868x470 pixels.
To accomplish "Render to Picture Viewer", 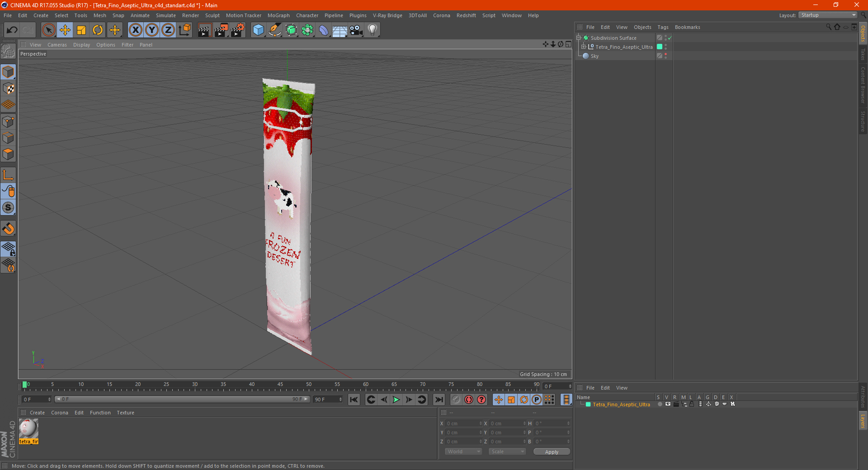I will [221, 30].
